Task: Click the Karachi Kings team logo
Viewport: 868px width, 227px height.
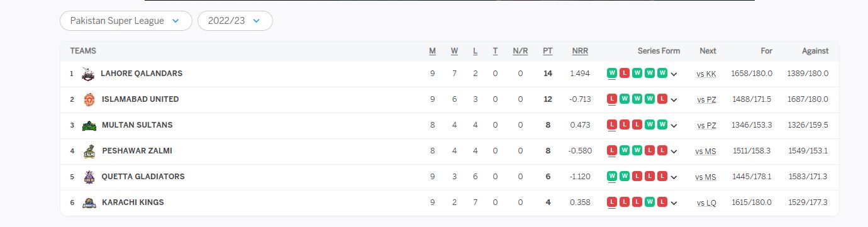Action: [x=89, y=202]
